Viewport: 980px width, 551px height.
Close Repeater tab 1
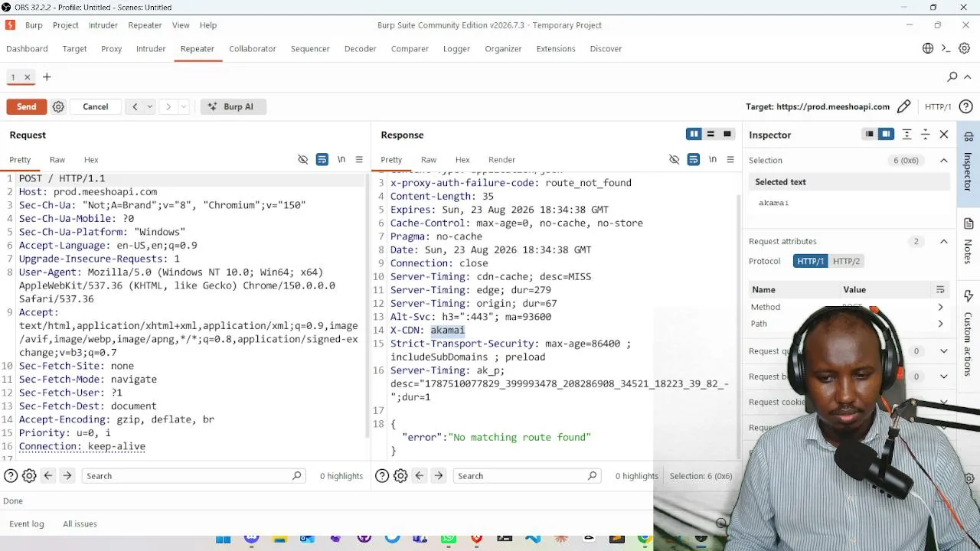point(27,77)
